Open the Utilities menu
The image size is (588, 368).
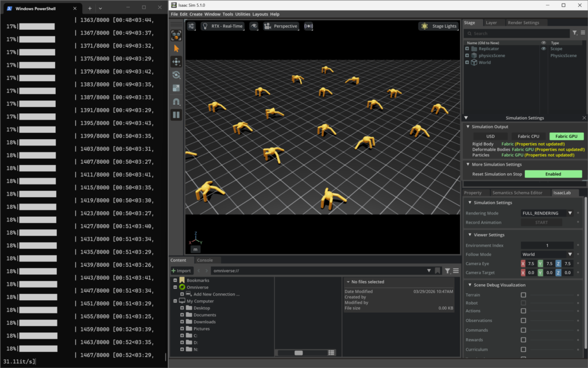tap(243, 14)
